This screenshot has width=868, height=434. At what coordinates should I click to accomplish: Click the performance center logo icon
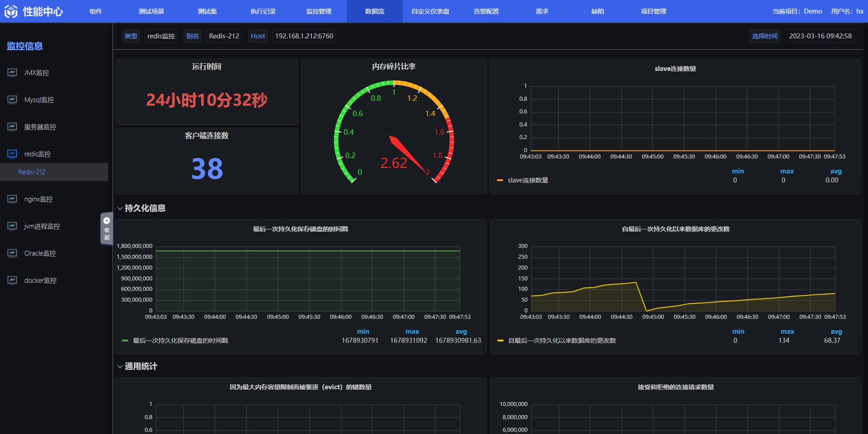[x=11, y=11]
